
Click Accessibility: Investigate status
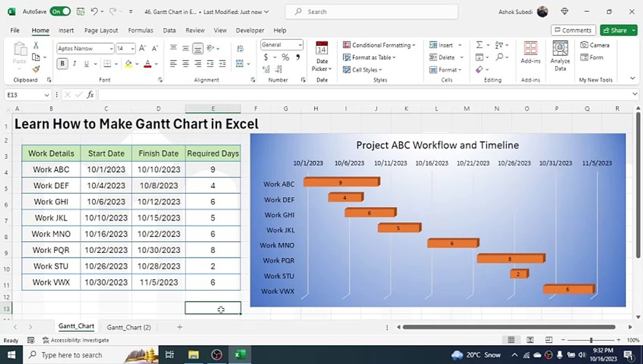tap(76, 340)
